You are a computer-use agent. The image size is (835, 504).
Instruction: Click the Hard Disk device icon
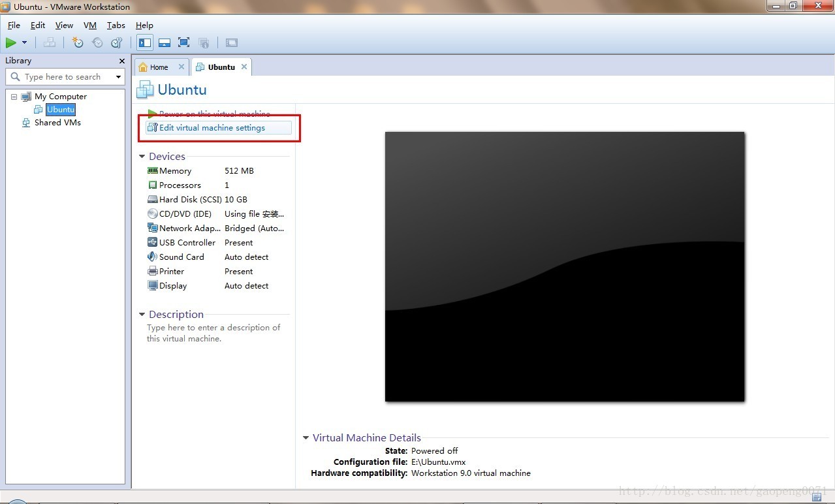tap(153, 199)
